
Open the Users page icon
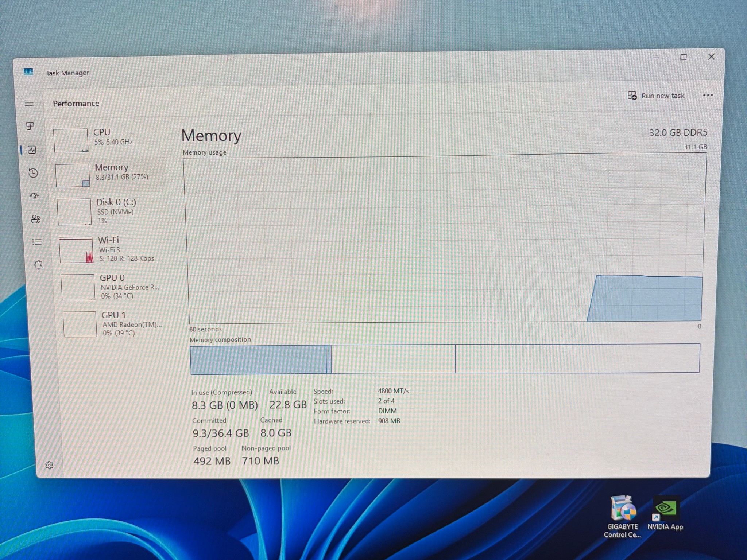[36, 219]
